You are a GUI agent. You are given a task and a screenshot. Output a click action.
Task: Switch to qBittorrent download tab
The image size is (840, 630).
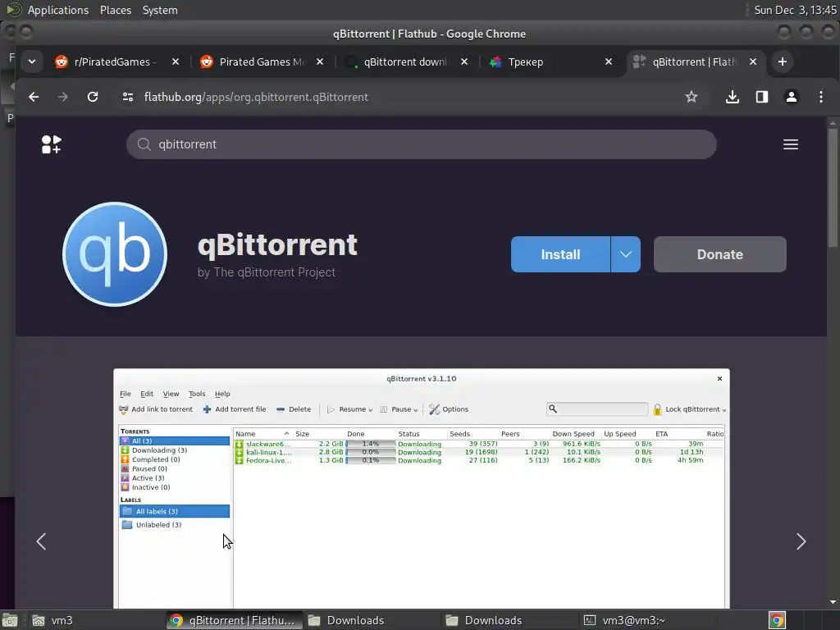pyautogui.click(x=402, y=62)
